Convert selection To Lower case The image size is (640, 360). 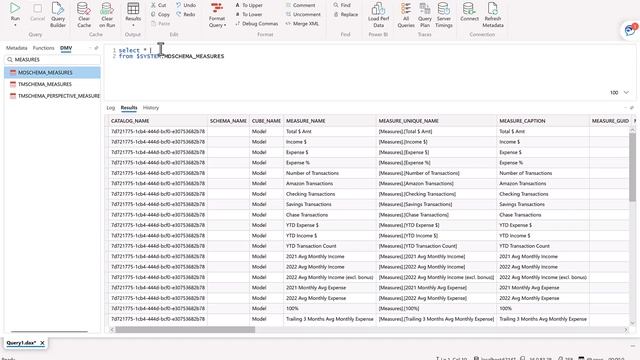[249, 14]
